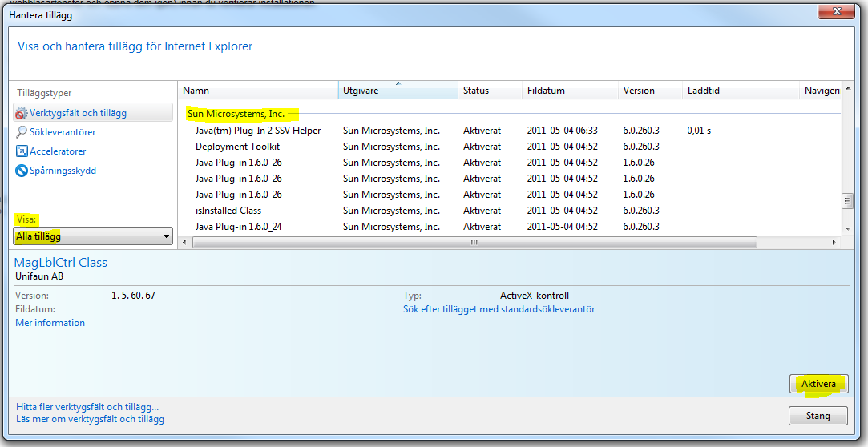Select Java(tm) Plug-In 2 SSV Helper row
The width and height of the screenshot is (868, 447).
point(509,131)
